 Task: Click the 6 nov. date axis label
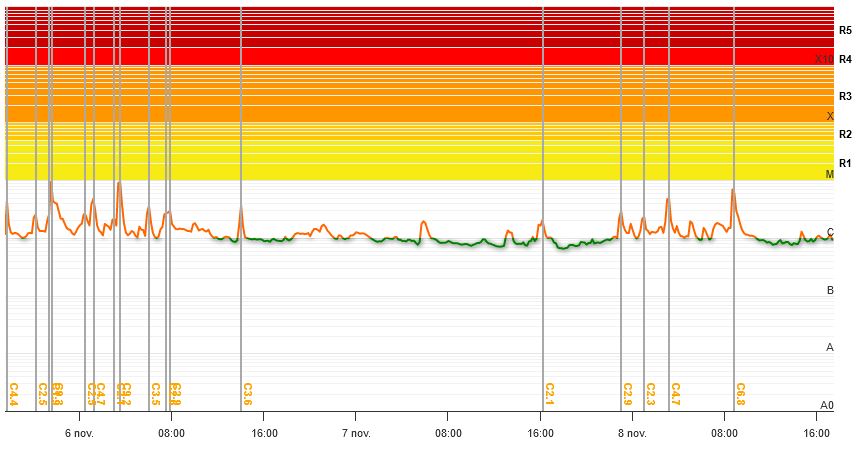click(79, 433)
